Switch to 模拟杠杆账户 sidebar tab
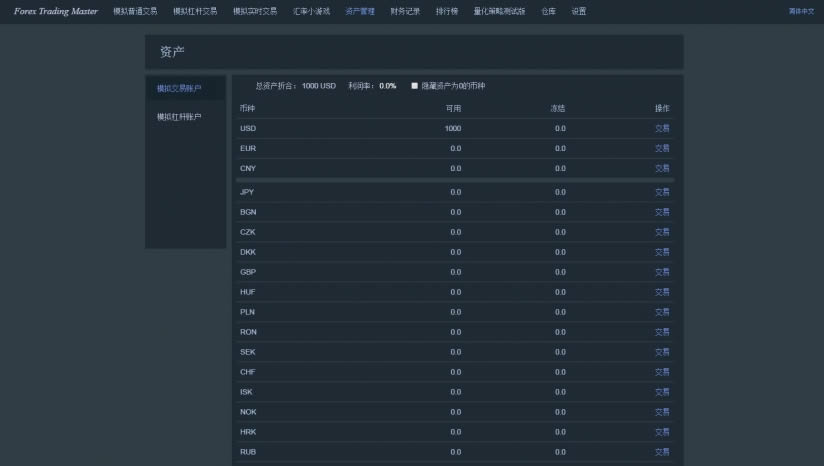The height and width of the screenshot is (466, 824). click(179, 117)
